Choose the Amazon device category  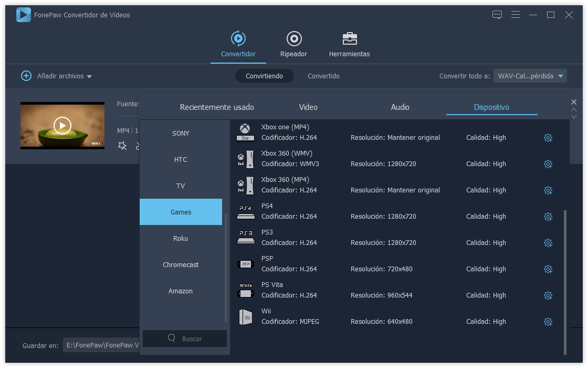pos(181,291)
